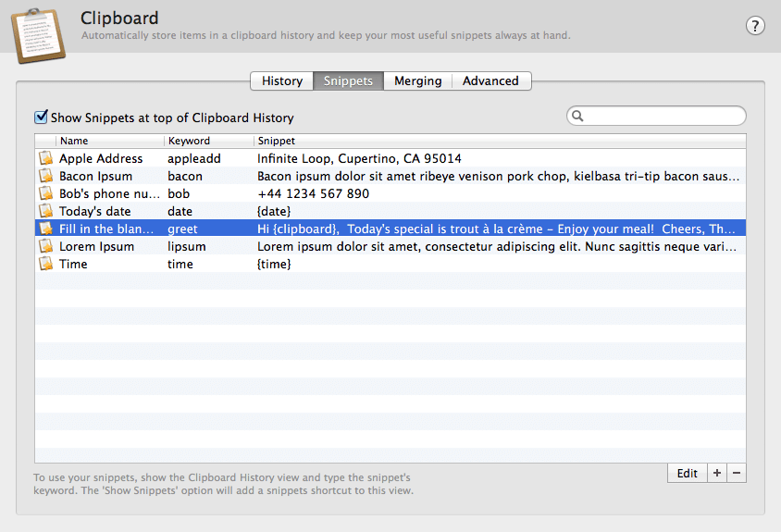The width and height of the screenshot is (781, 532).
Task: Select the Bacon Ipsum name cell
Action: (x=95, y=176)
